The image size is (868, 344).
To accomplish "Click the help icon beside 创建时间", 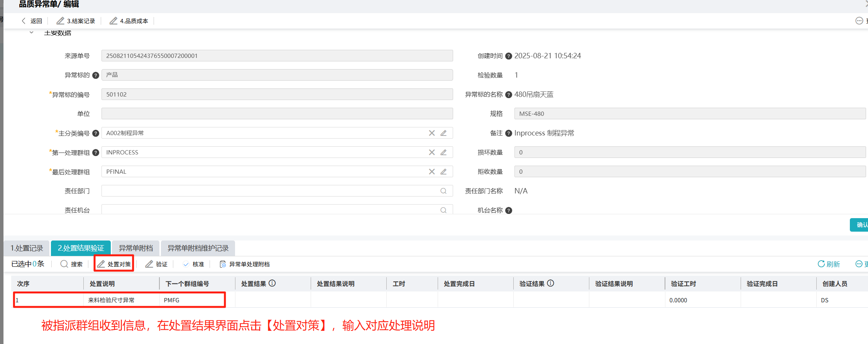I will [x=509, y=56].
